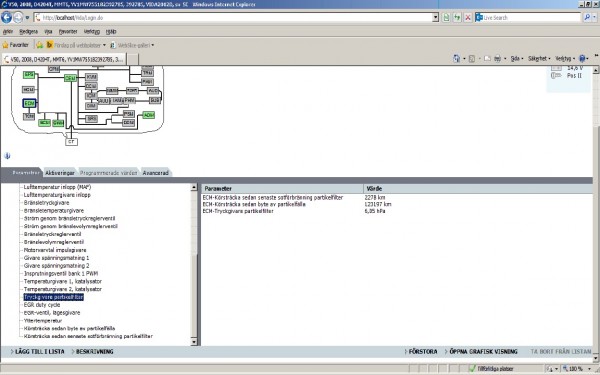The height and width of the screenshot is (375, 600).
Task: Click parameter list scrollbar down arrow
Action: point(194,342)
